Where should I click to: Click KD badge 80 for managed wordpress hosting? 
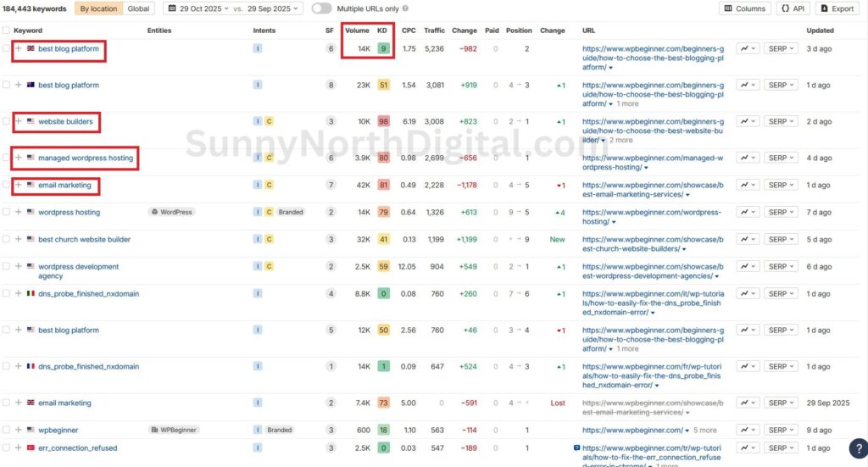pos(384,158)
